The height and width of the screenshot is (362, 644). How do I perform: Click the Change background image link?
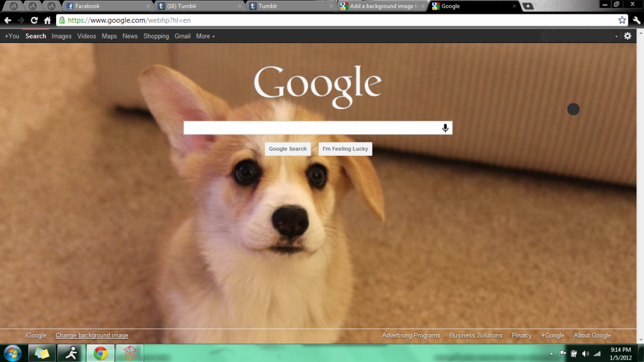(91, 336)
